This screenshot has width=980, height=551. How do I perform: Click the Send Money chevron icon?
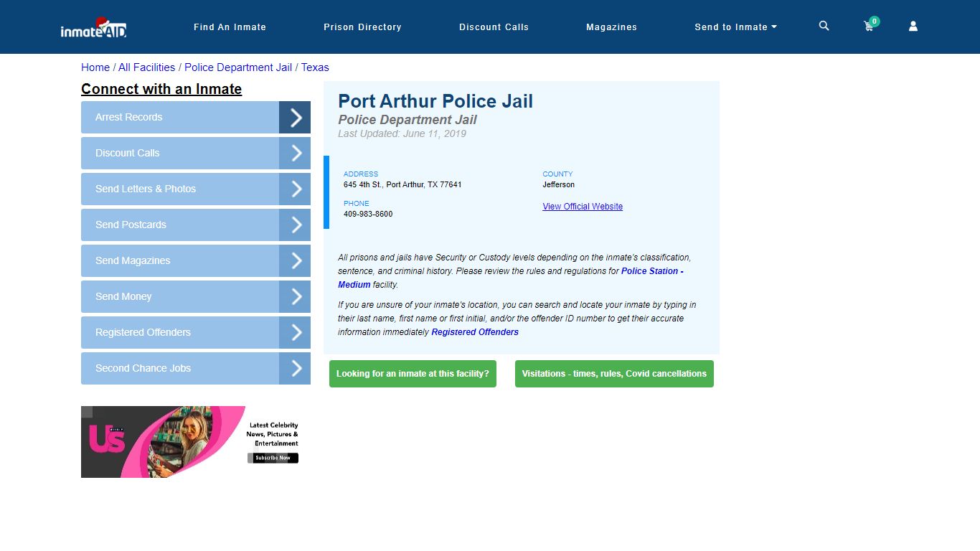click(x=295, y=296)
